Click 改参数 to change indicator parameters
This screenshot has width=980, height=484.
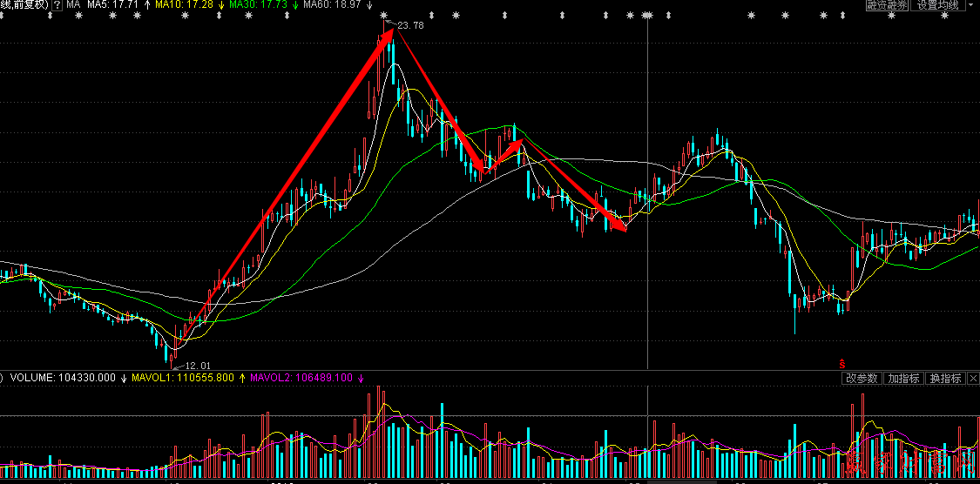pos(861,379)
